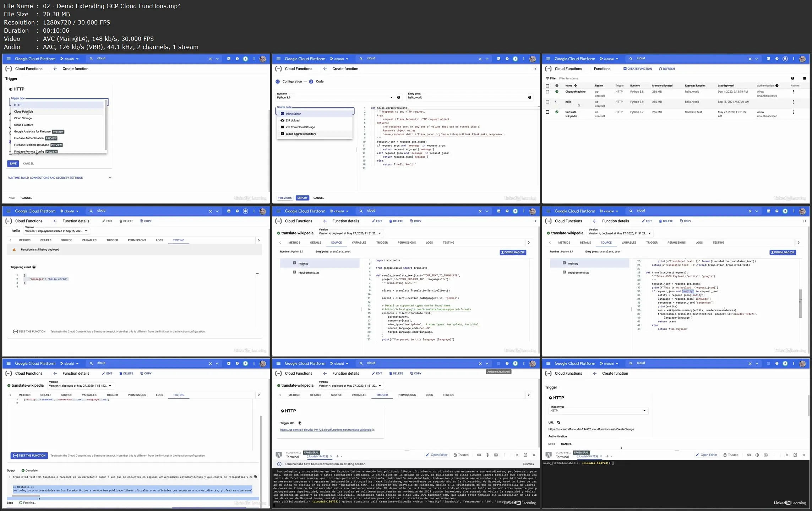This screenshot has width=812, height=511.
Task: Select requirements.txt file in line-1 source frame
Action: [x=309, y=273]
